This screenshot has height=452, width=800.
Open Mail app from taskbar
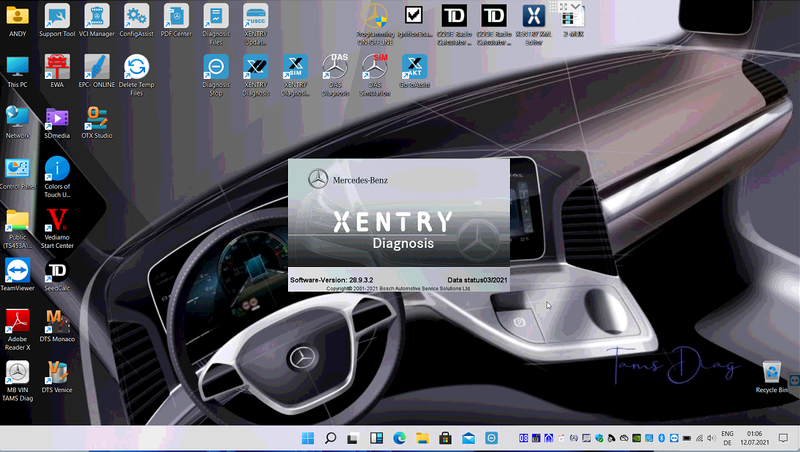coord(468,438)
